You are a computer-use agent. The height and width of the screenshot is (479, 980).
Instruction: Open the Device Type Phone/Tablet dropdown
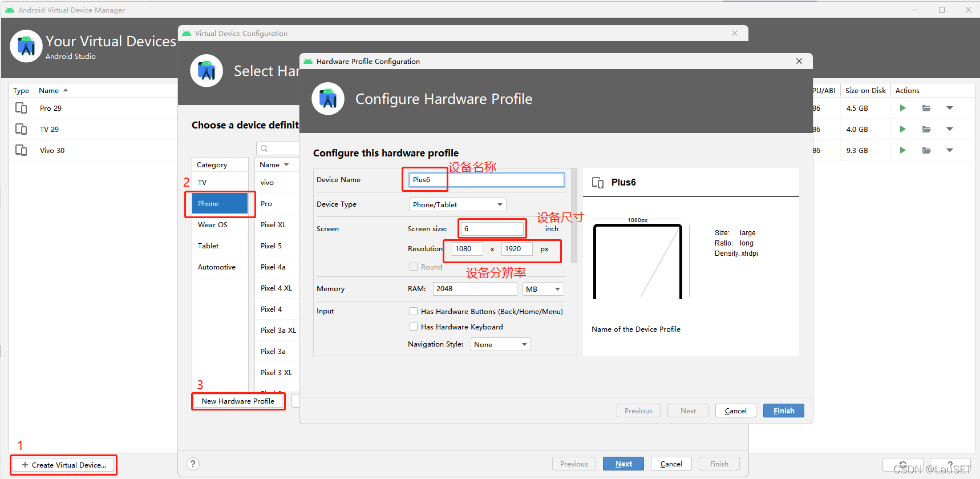coord(458,204)
